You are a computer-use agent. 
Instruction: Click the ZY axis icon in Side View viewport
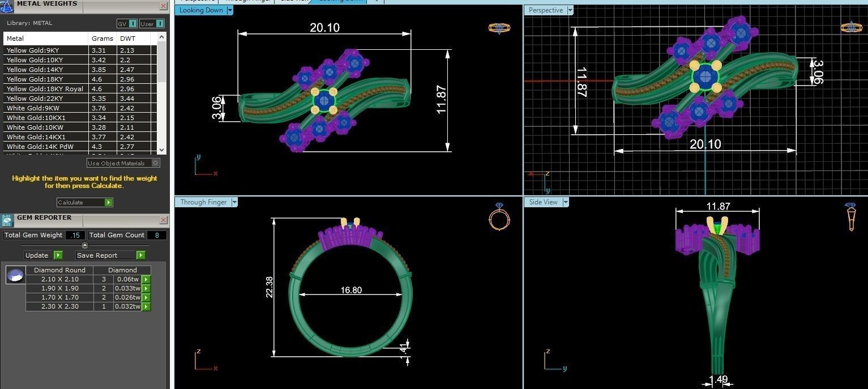click(555, 361)
